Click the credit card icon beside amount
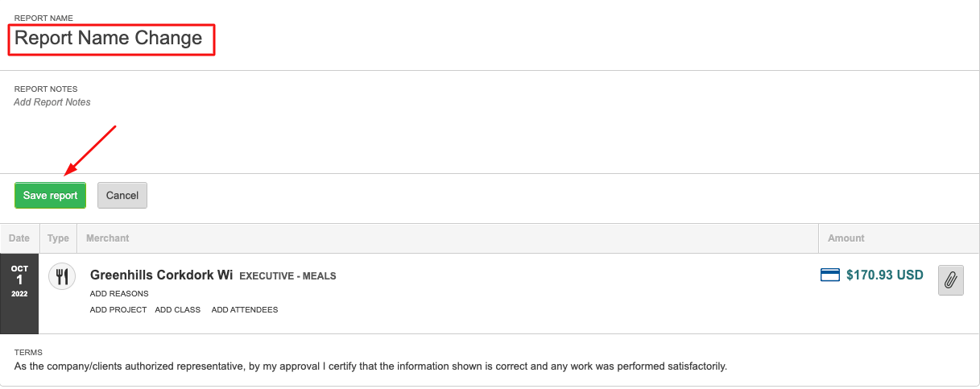Screen dimensions: 980x389 click(830, 275)
